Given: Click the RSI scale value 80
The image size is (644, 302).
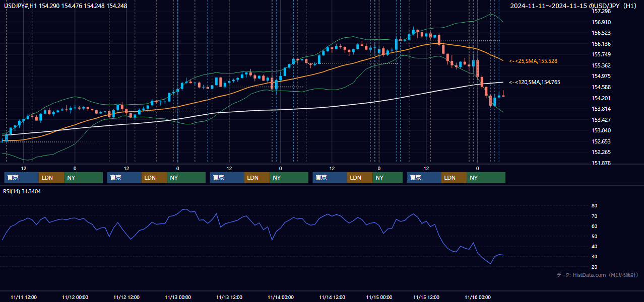Looking at the screenshot, I should (x=594, y=206).
